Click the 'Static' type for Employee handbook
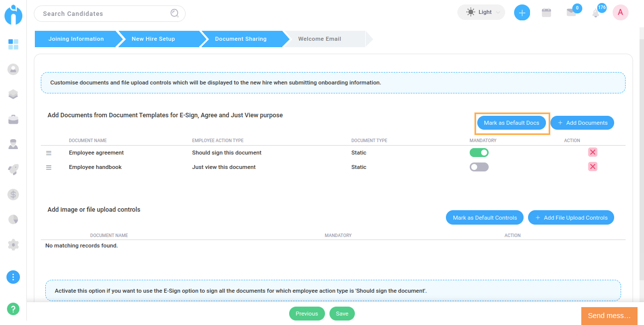644x325 pixels. tap(359, 167)
